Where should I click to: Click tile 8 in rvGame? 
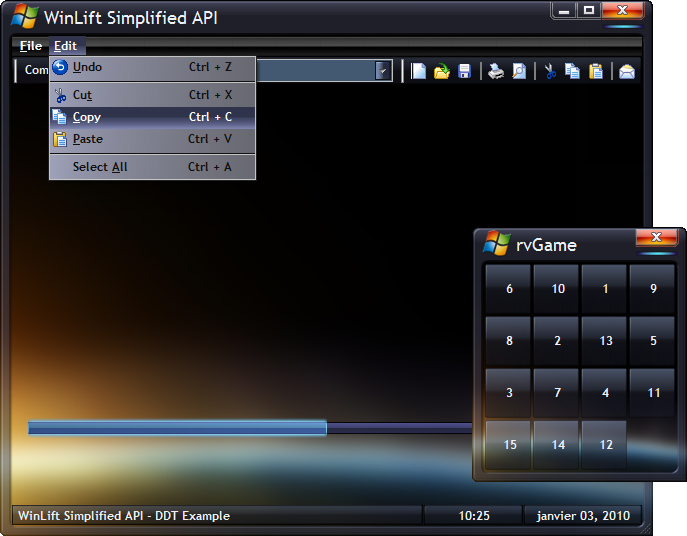508,341
